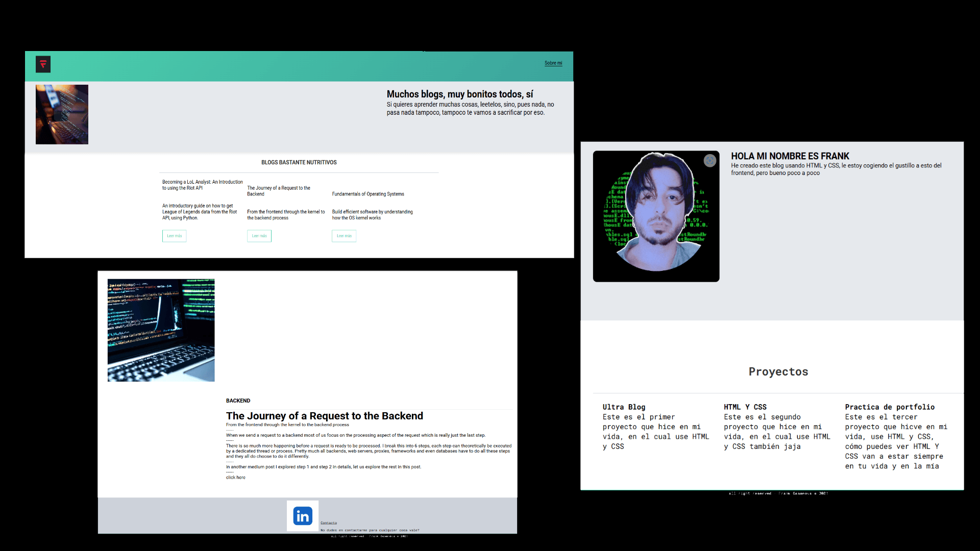Click Leer más under Journey of a Request
Viewport: 980px width, 551px height.
259,236
